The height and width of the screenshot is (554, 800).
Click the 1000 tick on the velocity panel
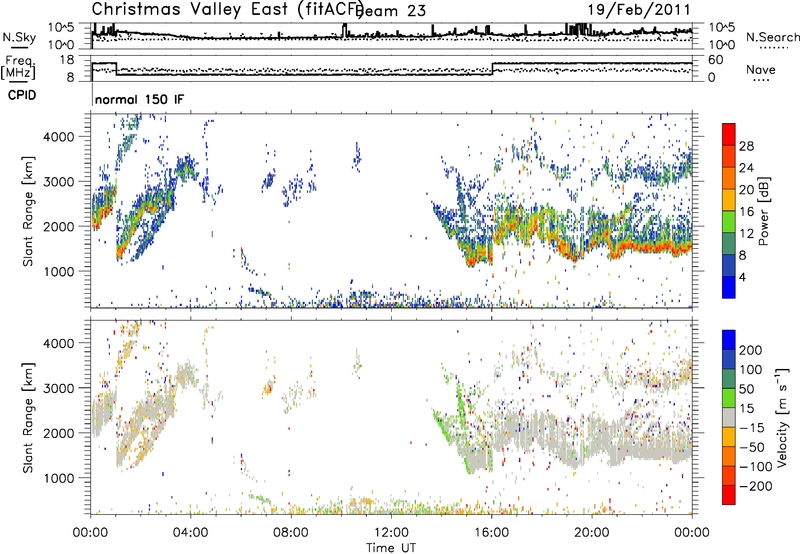59,478
